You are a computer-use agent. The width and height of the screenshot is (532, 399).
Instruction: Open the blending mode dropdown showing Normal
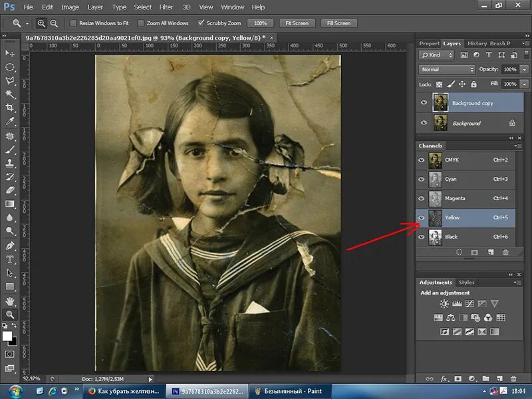click(x=446, y=69)
